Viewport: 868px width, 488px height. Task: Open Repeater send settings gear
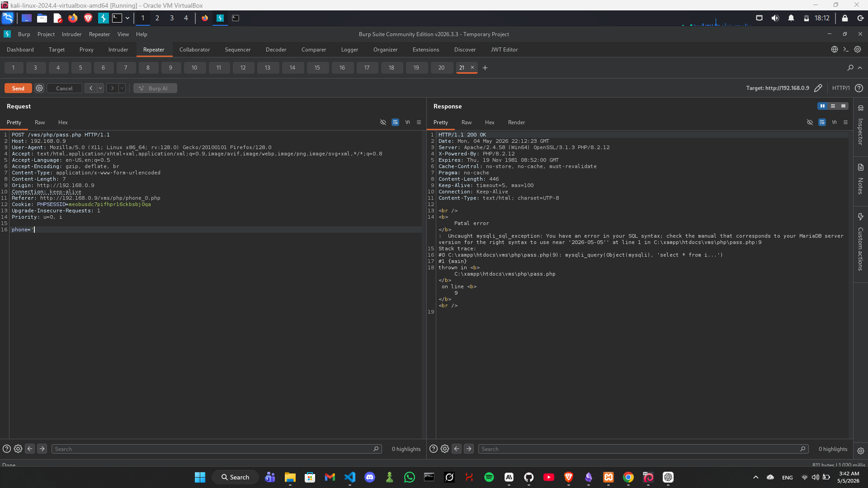click(39, 88)
